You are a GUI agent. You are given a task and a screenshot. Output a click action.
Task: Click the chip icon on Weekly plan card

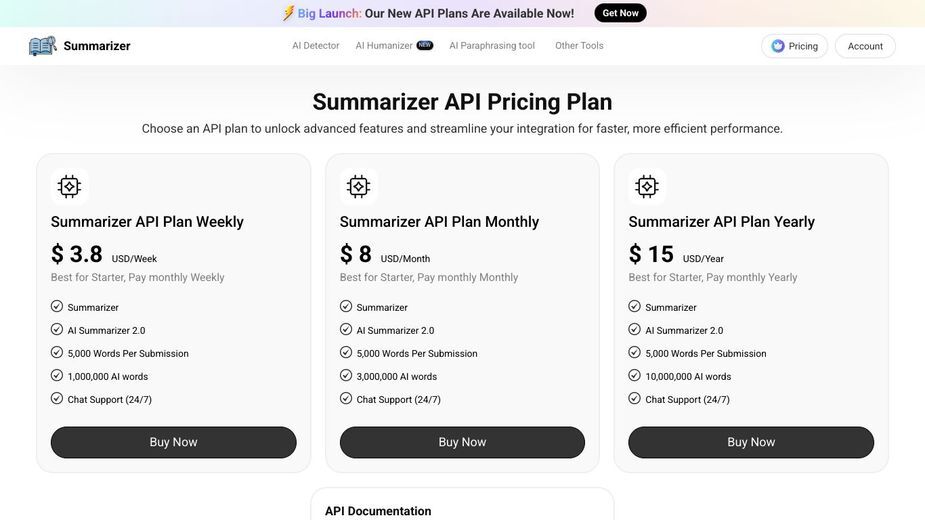click(69, 186)
